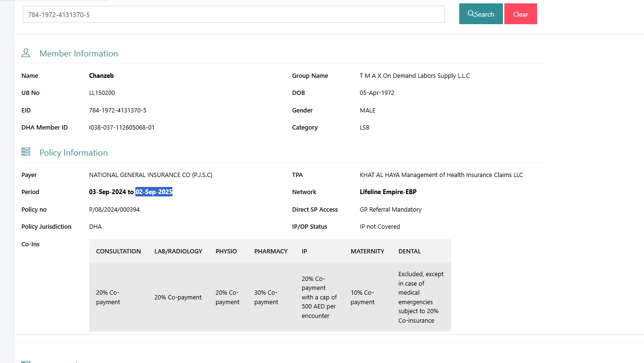Click the DHA Member ID value I038-037-112605068-01

[x=122, y=128]
